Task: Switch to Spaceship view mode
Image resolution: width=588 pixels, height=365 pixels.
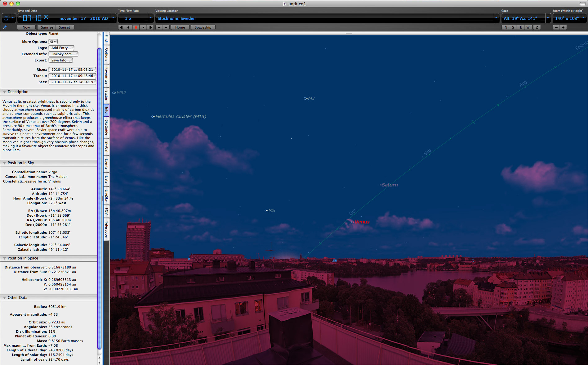Action: 203,27
